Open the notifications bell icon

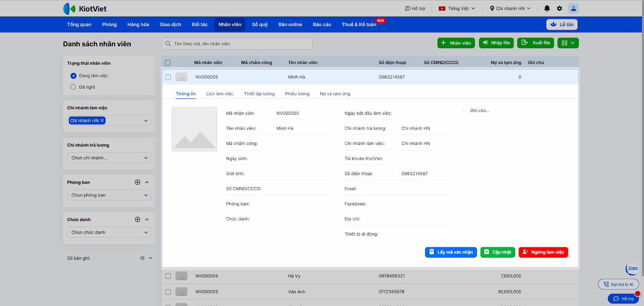[x=547, y=8]
